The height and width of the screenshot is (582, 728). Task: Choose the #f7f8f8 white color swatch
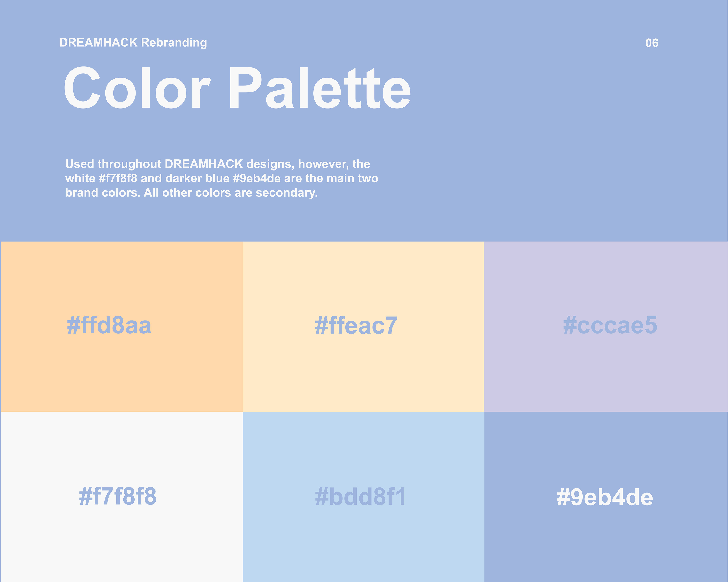pyautogui.click(x=122, y=497)
